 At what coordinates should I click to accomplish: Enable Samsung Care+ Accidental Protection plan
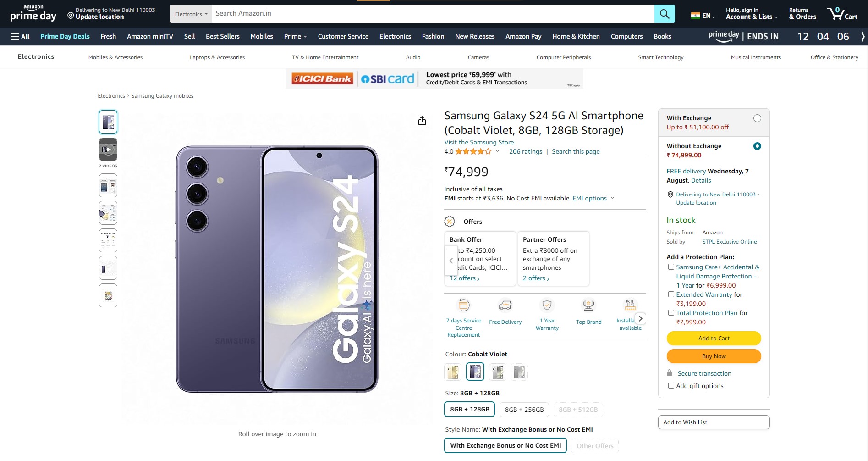tap(671, 267)
